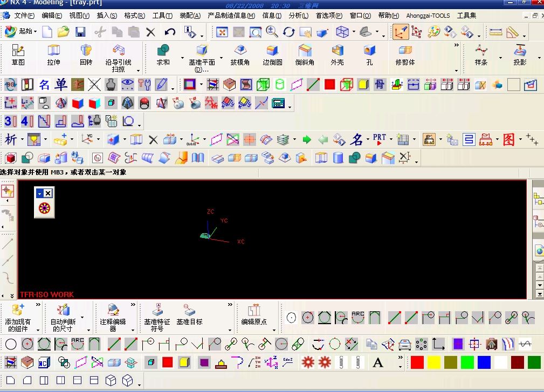Select the 边倒圆 (Edge Blend) tool
The width and height of the screenshot is (544, 392).
click(x=272, y=55)
